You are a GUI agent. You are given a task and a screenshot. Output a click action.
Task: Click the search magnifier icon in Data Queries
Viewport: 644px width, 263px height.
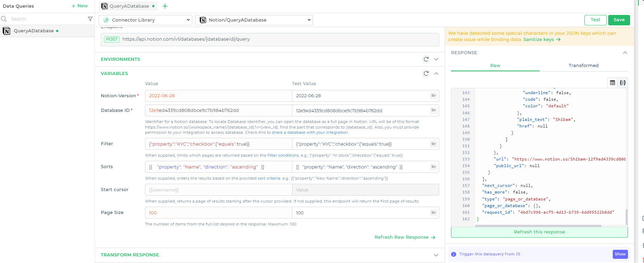(x=4, y=19)
